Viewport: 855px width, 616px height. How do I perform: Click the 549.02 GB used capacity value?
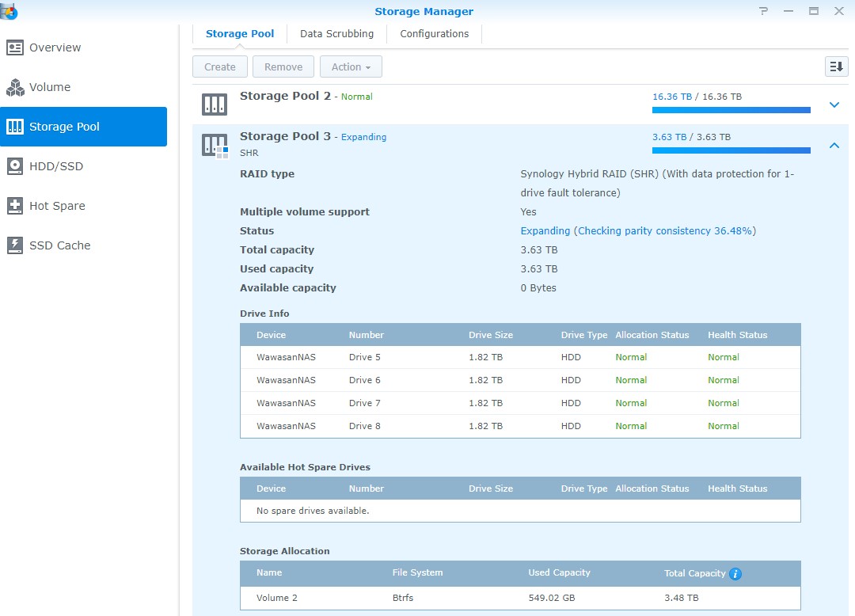551,598
